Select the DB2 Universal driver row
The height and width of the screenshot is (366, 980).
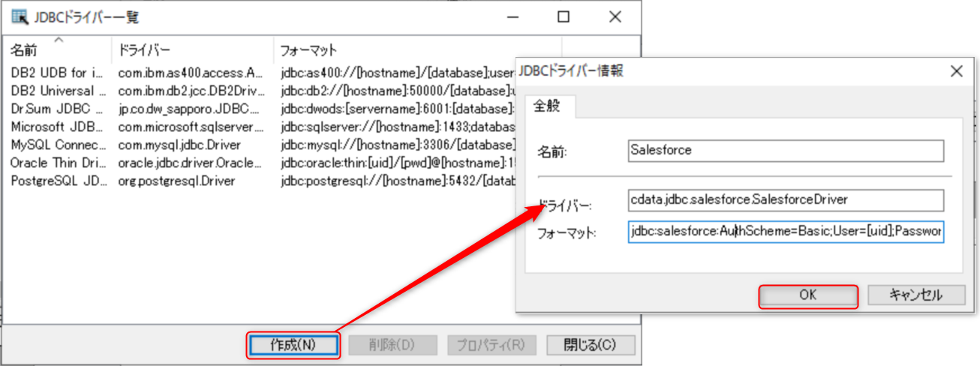pos(57,91)
